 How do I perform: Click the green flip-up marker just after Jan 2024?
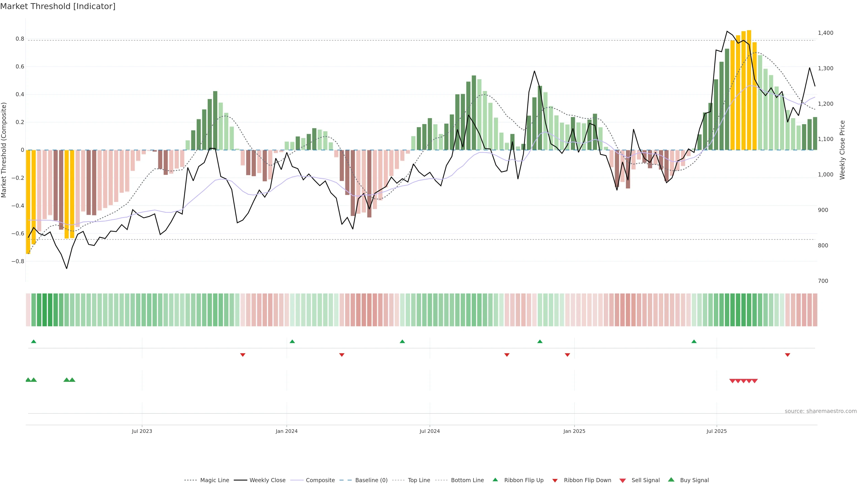(x=292, y=342)
